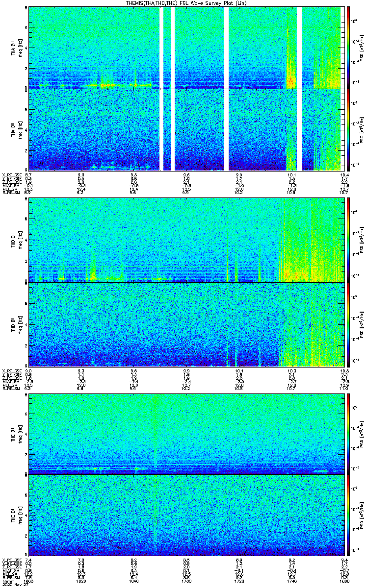Click the 1620 time tick label
Viewport: 368px width, 588px height.
point(81,581)
